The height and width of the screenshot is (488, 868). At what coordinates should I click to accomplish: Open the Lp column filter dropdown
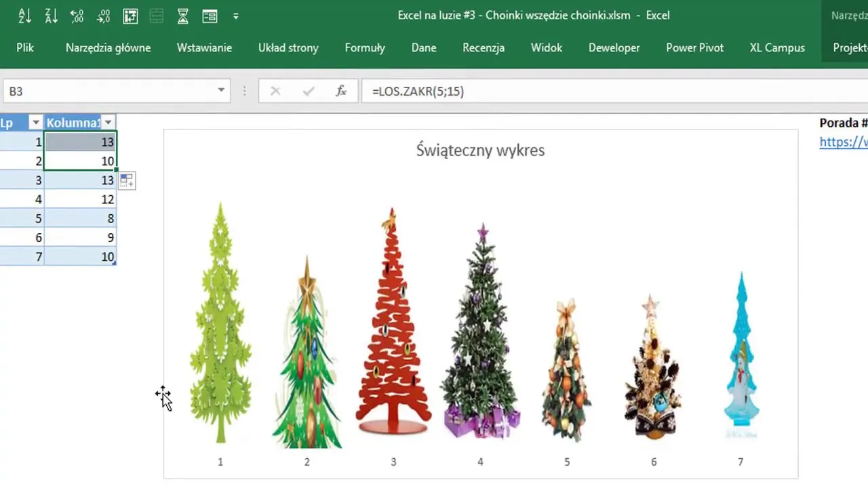tap(35, 123)
